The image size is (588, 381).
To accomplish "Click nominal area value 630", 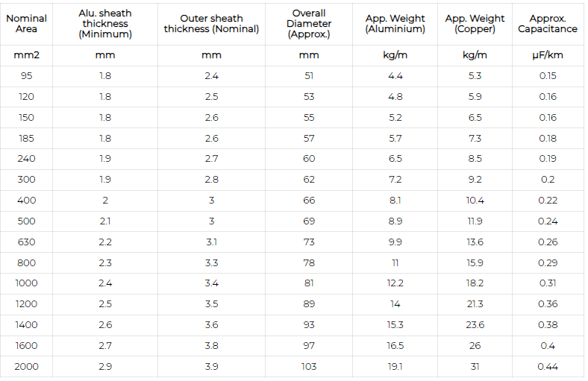I will coord(26,242).
